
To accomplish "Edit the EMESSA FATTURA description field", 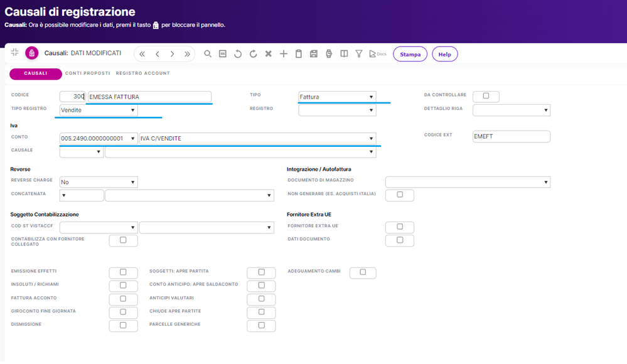I will pyautogui.click(x=149, y=97).
